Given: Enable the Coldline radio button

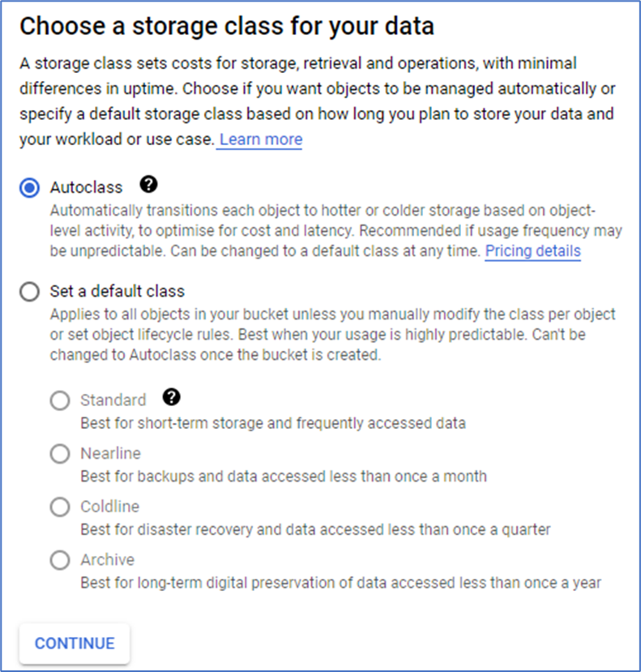Looking at the screenshot, I should point(60,507).
